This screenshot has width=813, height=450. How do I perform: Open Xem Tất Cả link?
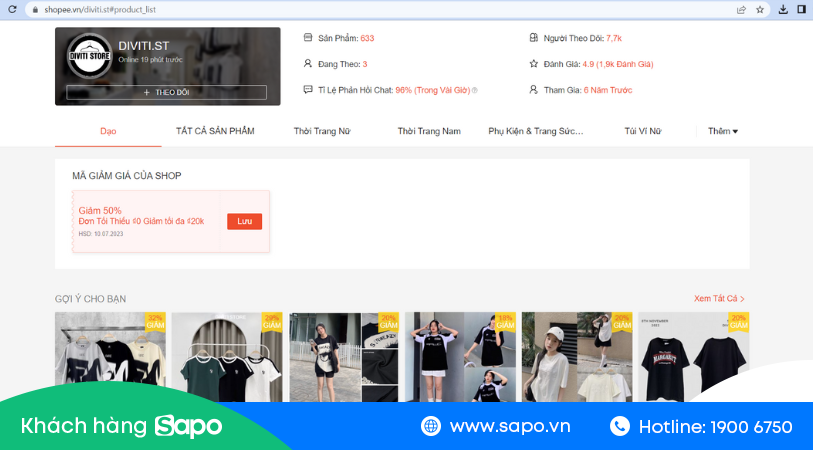point(719,299)
